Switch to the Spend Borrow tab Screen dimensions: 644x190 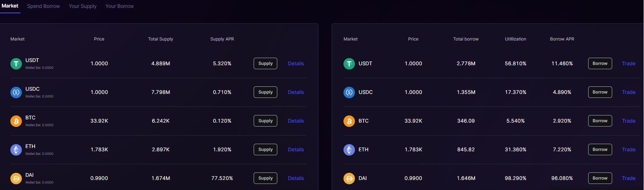[x=44, y=6]
